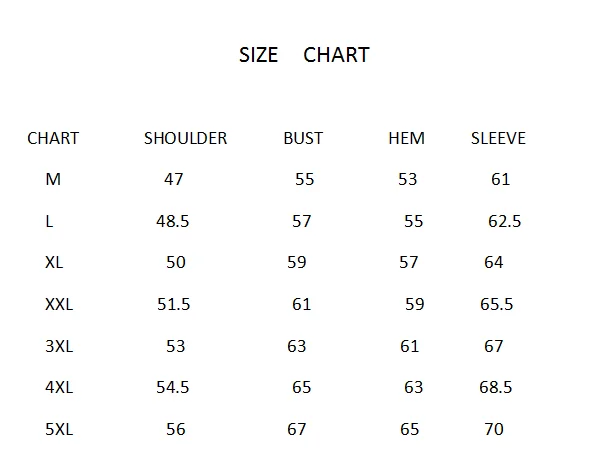
Task: Select shoulder value 47 for size M
Action: (x=174, y=179)
